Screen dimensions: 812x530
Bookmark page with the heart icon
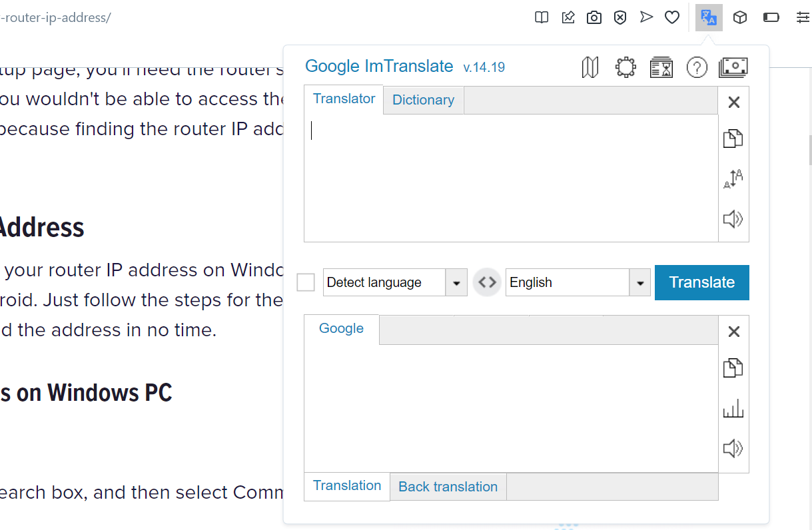click(672, 17)
